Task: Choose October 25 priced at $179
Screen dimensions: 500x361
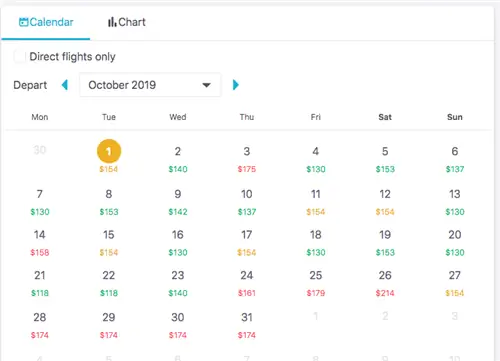Action: coord(316,283)
